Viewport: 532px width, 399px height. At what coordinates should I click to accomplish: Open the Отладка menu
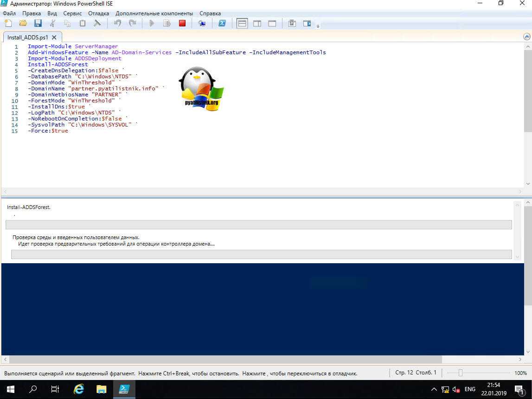click(98, 13)
